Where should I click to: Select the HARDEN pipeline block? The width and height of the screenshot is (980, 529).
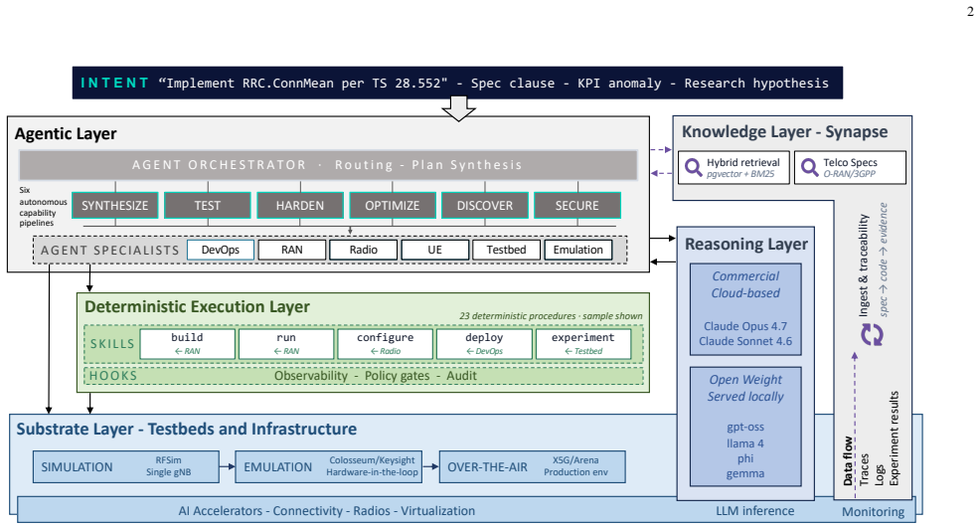point(300,205)
